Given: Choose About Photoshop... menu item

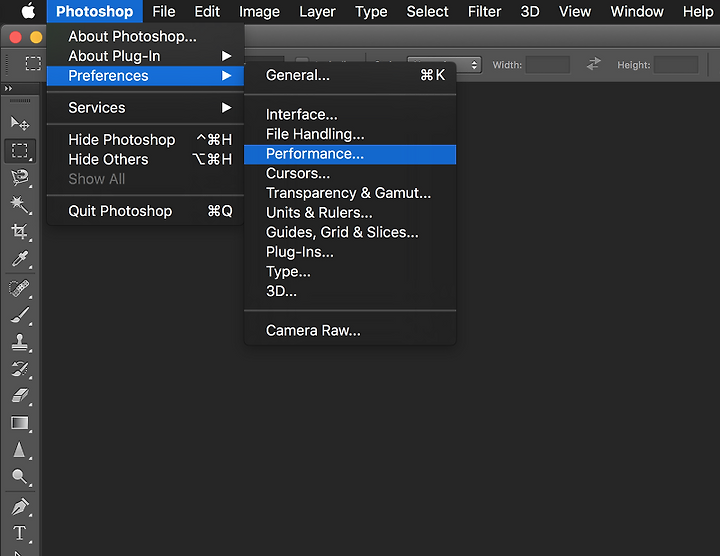Looking at the screenshot, I should click(x=145, y=36).
